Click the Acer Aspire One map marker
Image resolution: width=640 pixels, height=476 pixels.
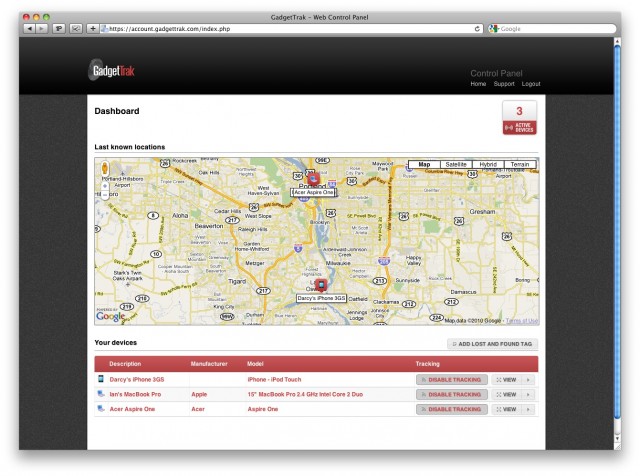coord(313,179)
